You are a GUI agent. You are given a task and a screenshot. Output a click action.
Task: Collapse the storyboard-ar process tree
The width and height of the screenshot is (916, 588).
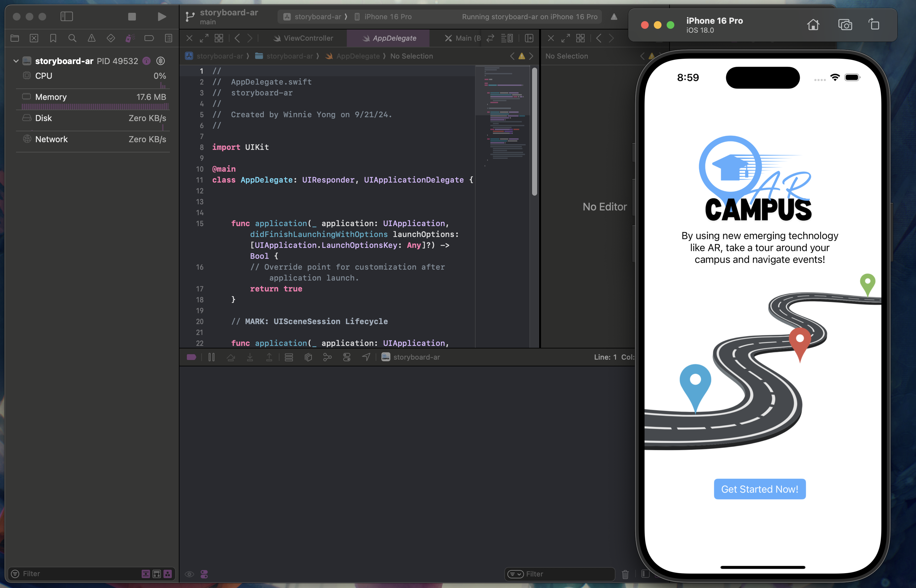pyautogui.click(x=16, y=61)
